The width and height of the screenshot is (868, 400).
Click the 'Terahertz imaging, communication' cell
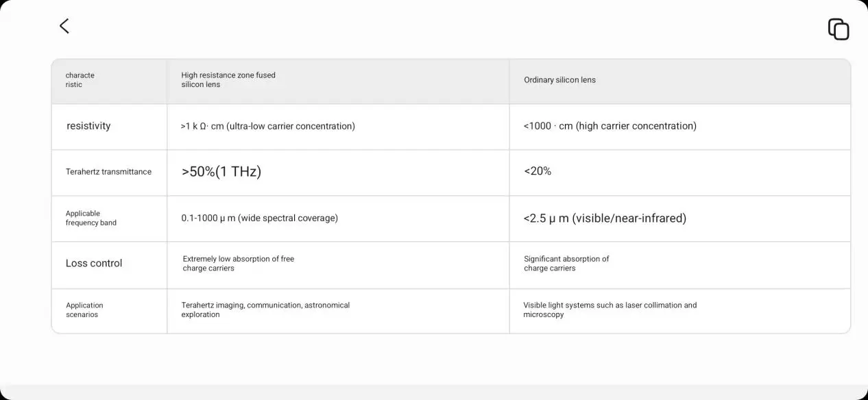pyautogui.click(x=265, y=310)
